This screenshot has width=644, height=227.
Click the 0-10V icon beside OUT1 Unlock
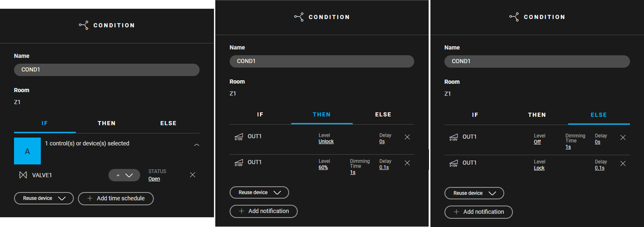pyautogui.click(x=238, y=137)
